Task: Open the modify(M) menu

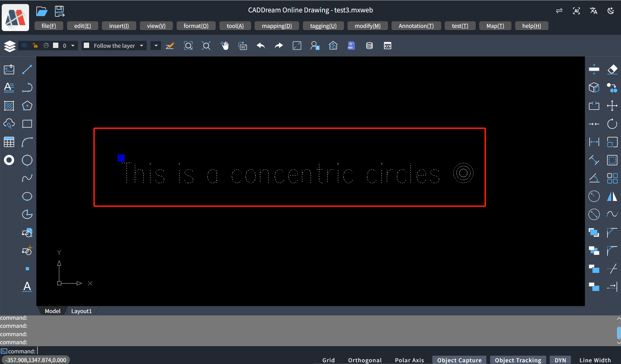Action: pos(367,26)
